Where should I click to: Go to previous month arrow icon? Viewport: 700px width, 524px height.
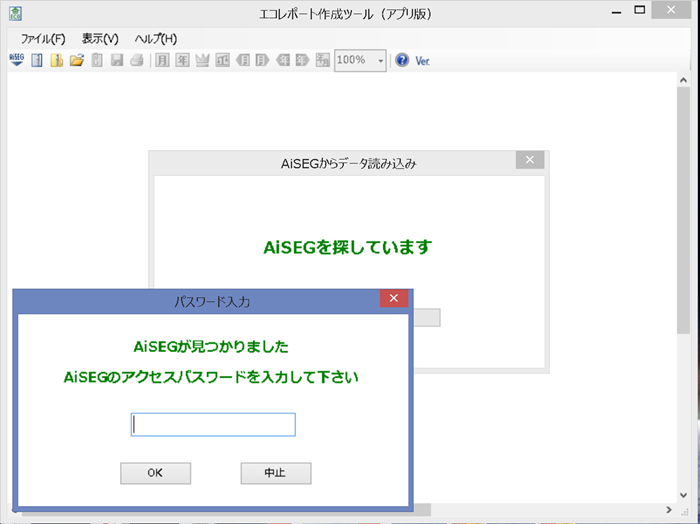(243, 60)
